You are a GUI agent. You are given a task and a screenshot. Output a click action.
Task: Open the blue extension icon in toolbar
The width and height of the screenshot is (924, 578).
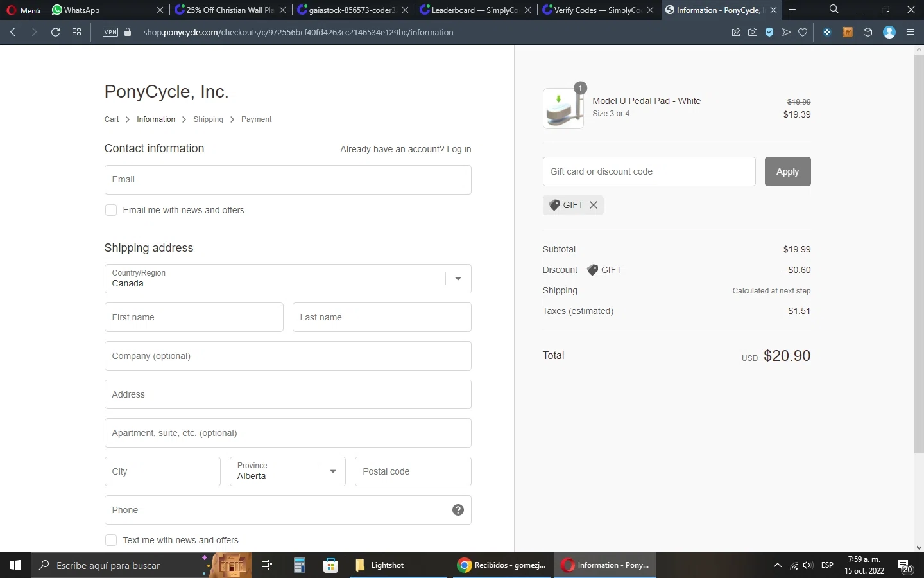(x=827, y=32)
